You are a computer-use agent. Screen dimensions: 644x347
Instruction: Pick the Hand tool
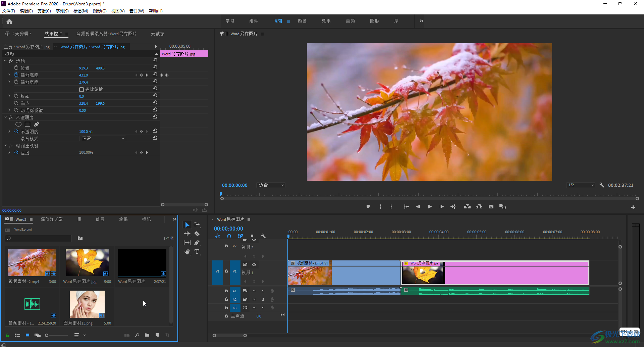187,252
